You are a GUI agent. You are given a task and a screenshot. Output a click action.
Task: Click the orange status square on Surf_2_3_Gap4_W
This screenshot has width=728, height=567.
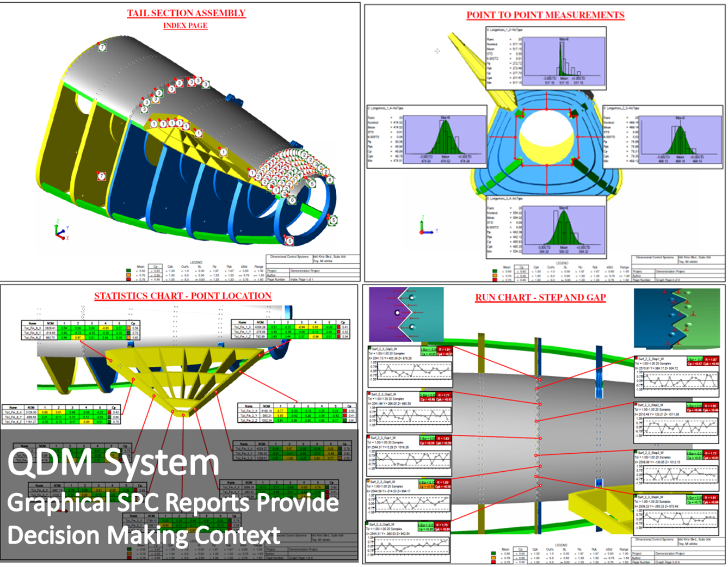click(368, 480)
